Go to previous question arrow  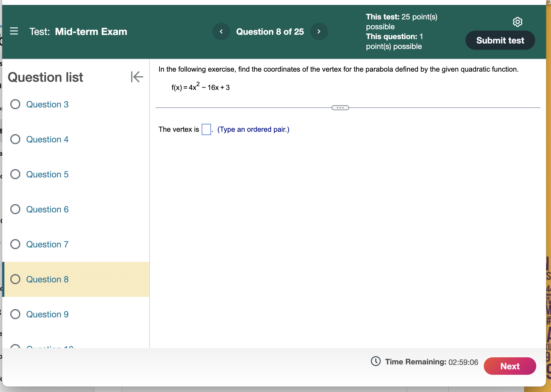pyautogui.click(x=221, y=32)
